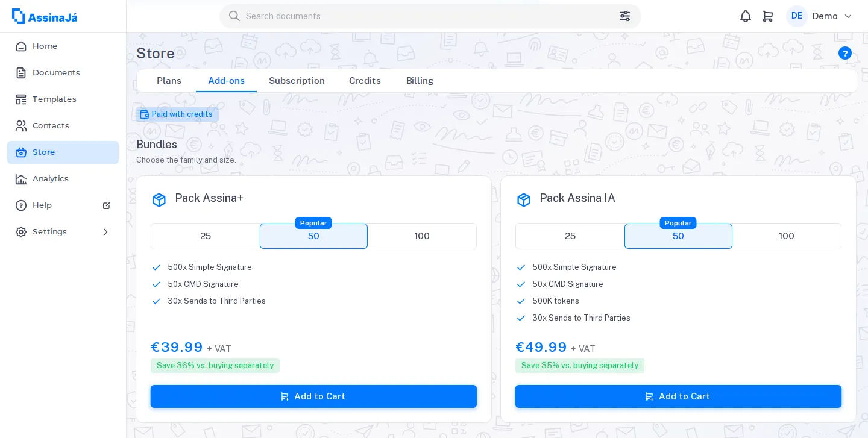Click the Home sidebar icon

tap(21, 46)
